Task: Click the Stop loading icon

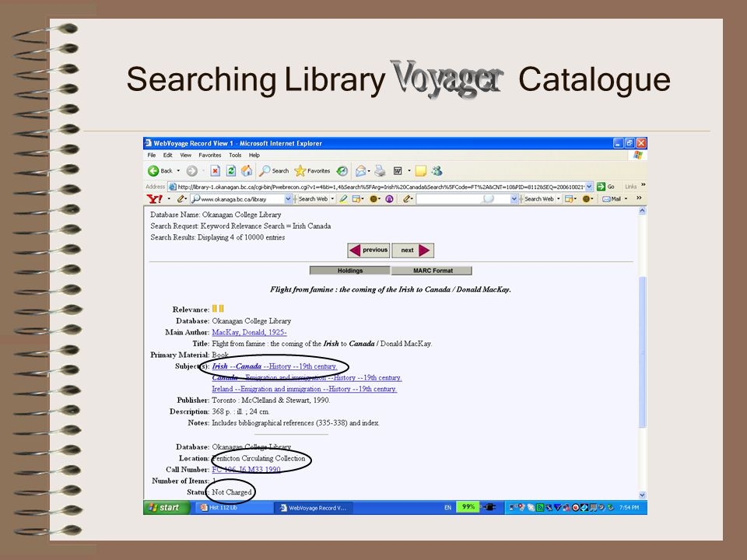Action: [216, 171]
